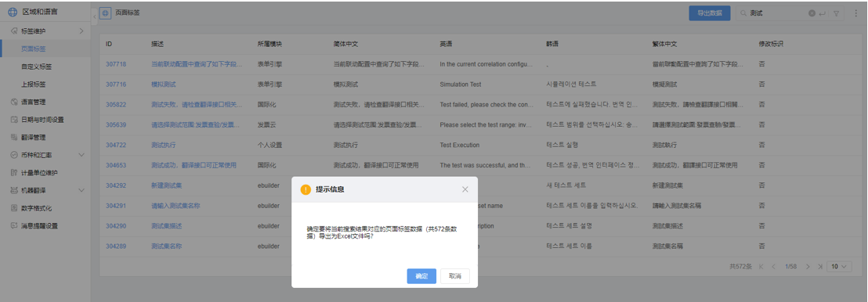868x302 pixels.
Task: Click the magnifier search icon
Action: pyautogui.click(x=743, y=13)
